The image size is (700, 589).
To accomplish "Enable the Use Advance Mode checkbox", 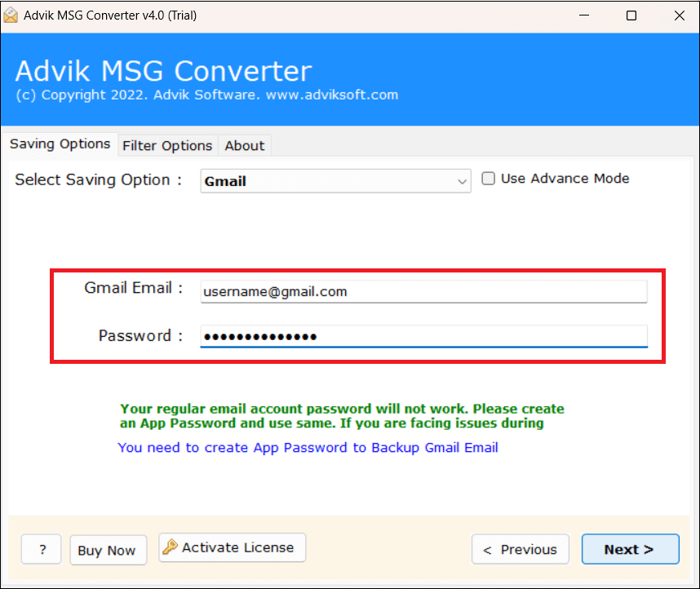I will click(x=488, y=179).
